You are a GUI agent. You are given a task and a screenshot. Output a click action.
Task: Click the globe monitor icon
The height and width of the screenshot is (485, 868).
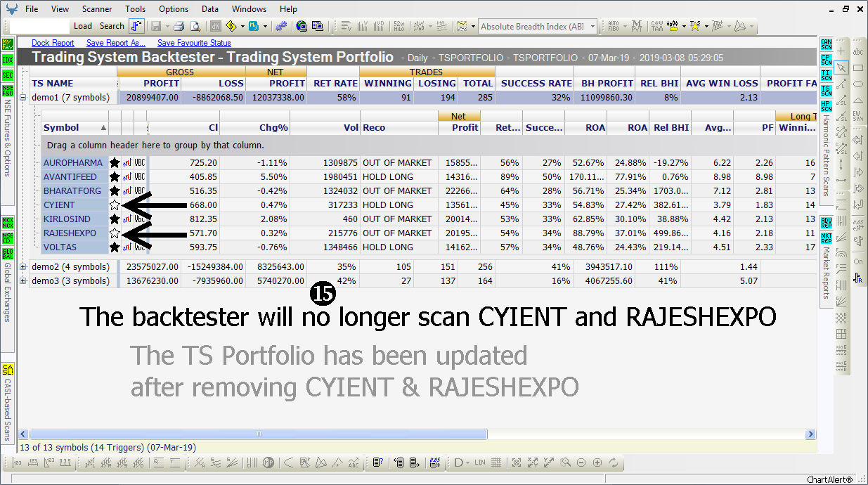tap(302, 26)
